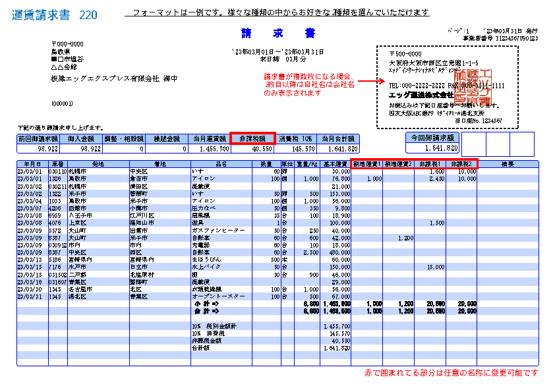Select the vehicle number 4206
The height and width of the screenshot is (392, 555).
tap(55, 208)
